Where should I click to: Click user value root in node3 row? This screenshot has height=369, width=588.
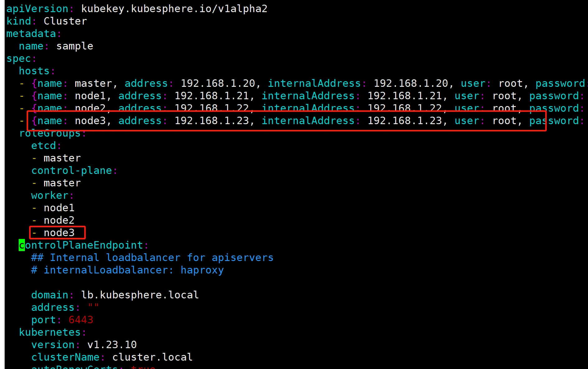(x=504, y=121)
